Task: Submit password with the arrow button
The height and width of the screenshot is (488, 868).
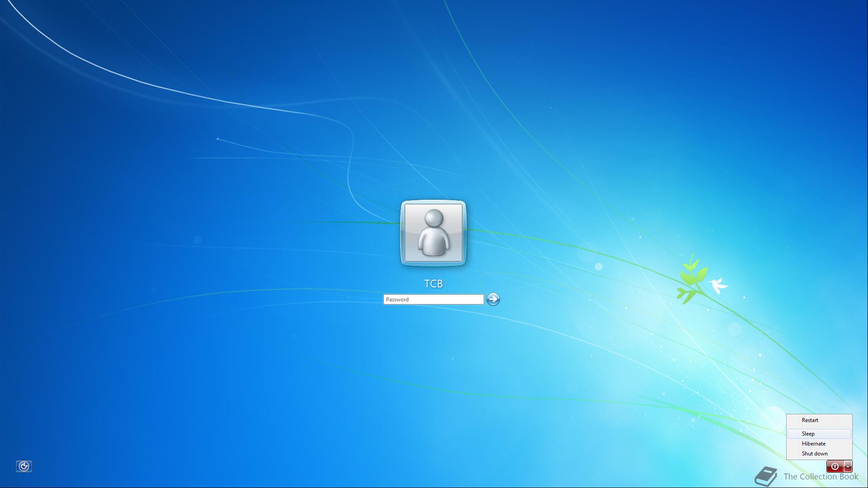Action: click(493, 299)
